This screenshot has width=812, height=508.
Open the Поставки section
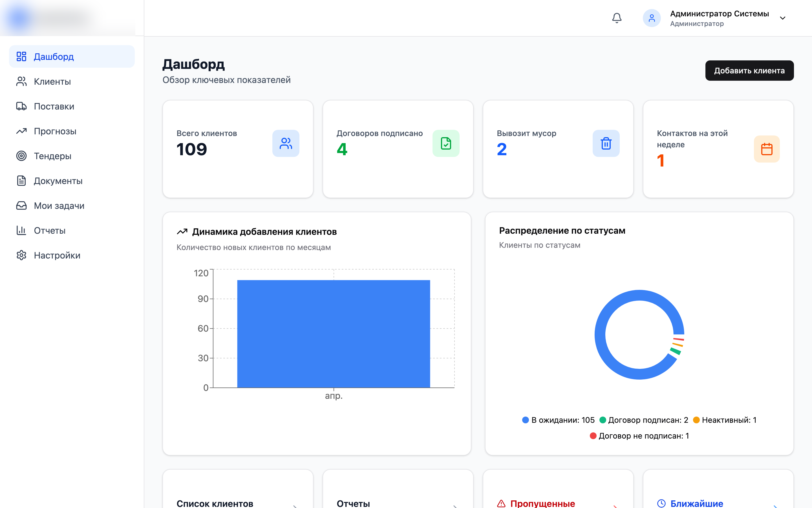click(72, 106)
